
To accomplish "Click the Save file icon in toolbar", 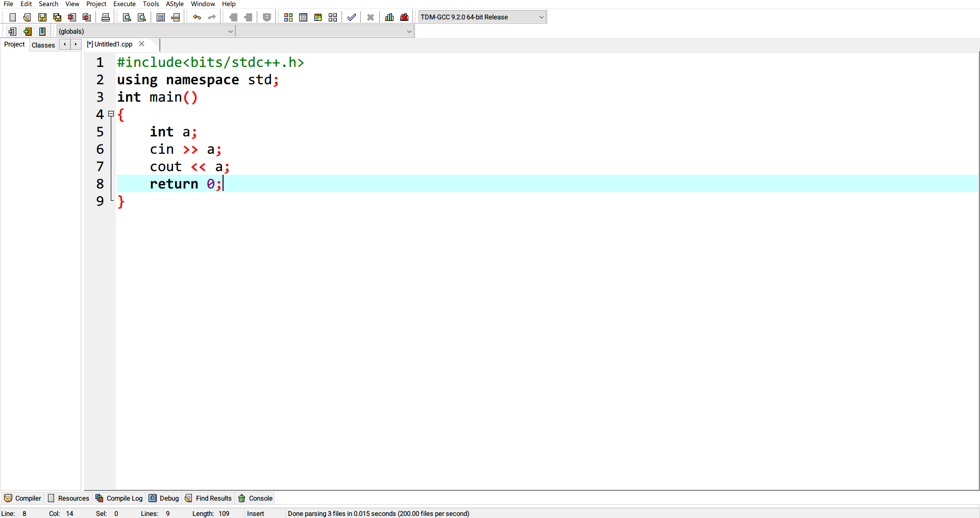I will 42,17.
